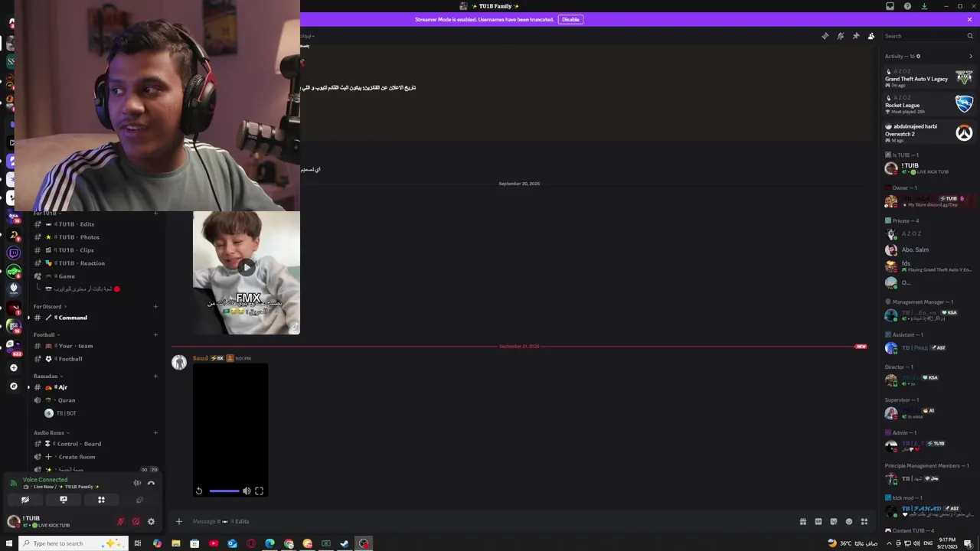Create channel in Football category plus
This screenshot has height=551, width=980.
(155, 334)
